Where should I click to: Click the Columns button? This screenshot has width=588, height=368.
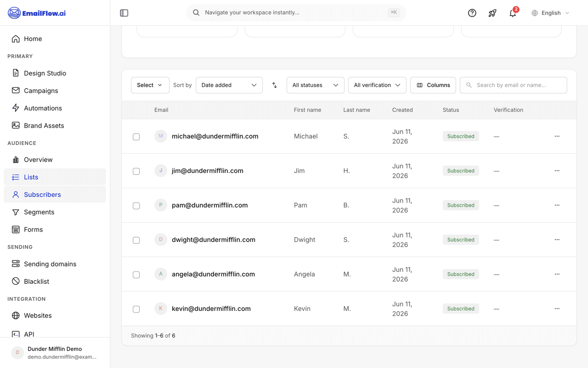[433, 85]
